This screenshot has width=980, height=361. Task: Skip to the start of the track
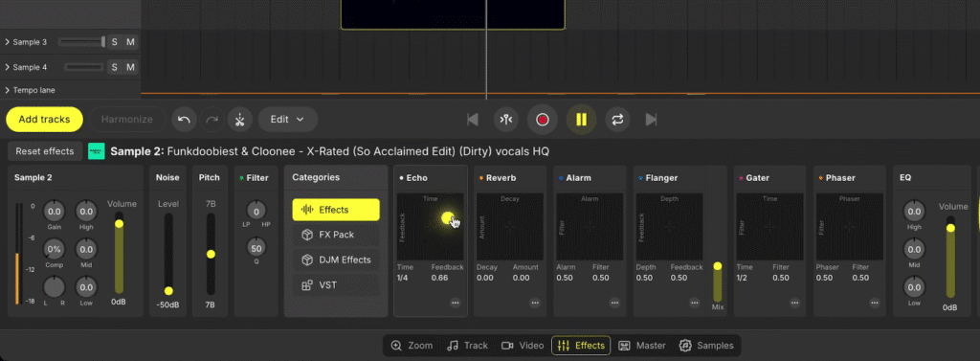(x=473, y=119)
